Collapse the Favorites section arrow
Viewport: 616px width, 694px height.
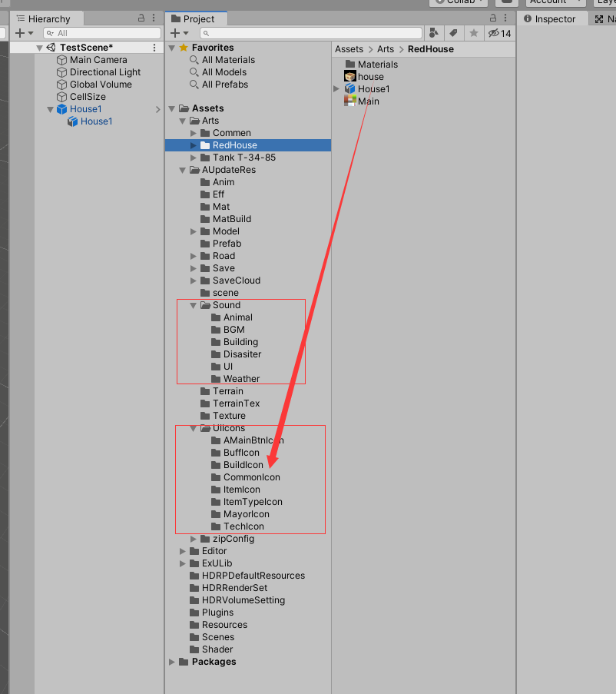tap(171, 48)
